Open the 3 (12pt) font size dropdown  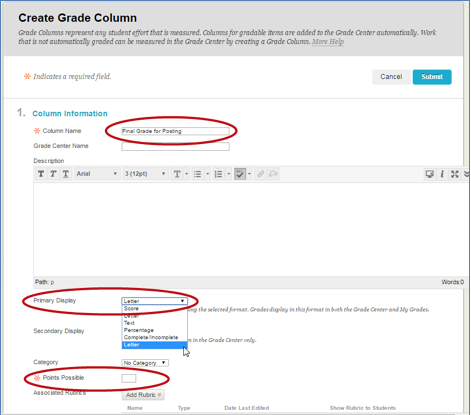click(145, 174)
